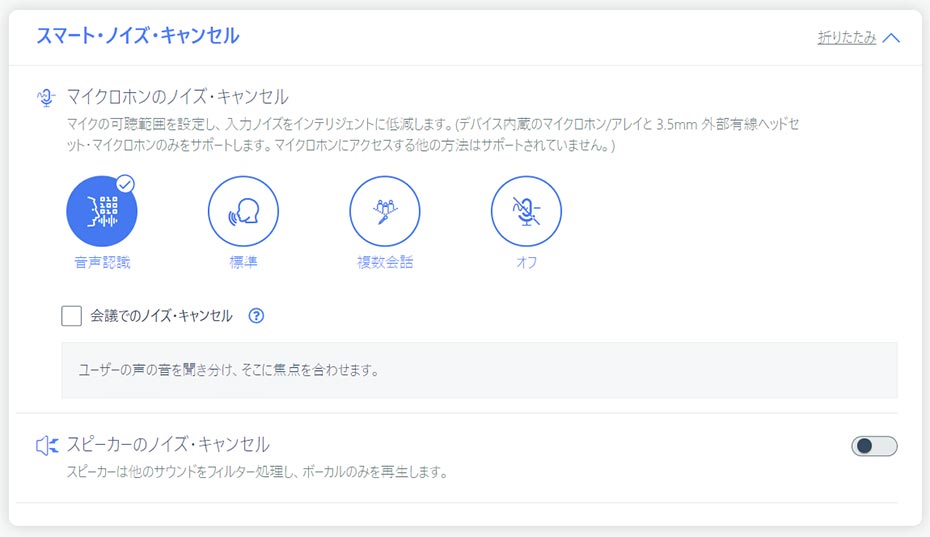Click the スピーカーのノイズ・キャンセル heading
930x537 pixels.
(168, 444)
